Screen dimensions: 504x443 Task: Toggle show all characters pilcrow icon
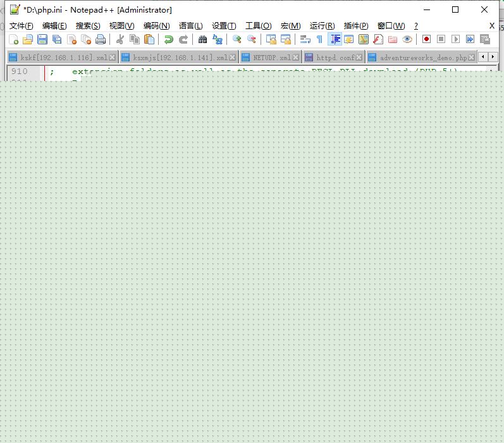[319, 39]
